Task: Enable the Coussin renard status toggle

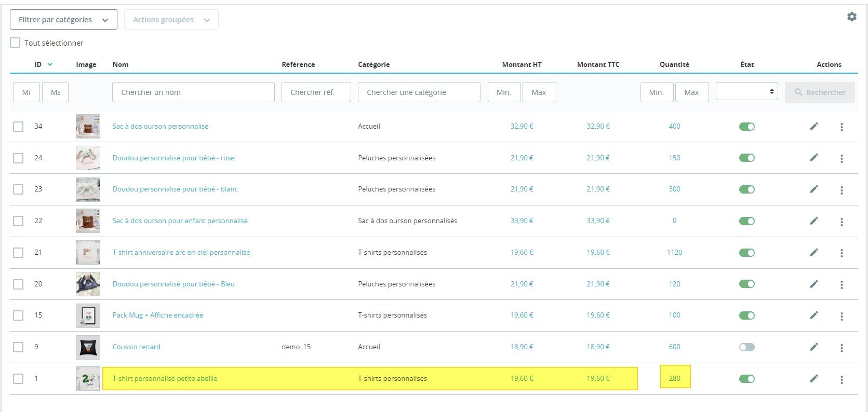Action: (747, 347)
